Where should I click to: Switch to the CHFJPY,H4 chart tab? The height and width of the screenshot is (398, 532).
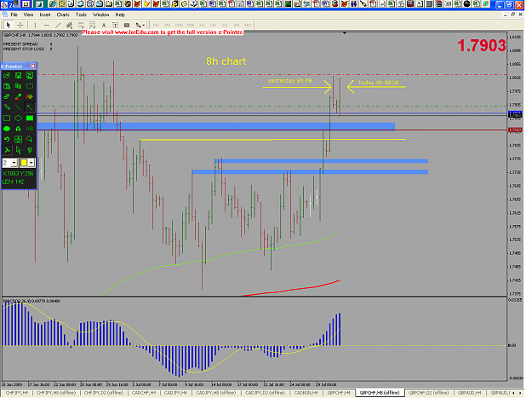pos(17,393)
